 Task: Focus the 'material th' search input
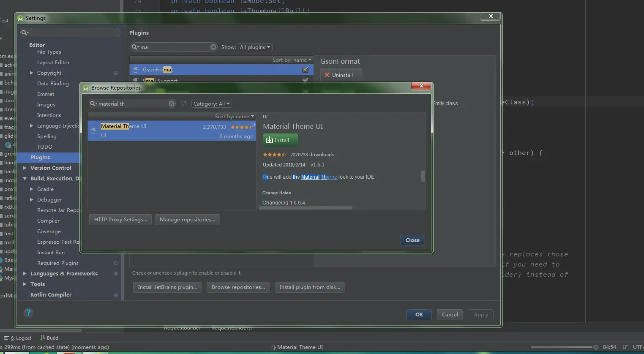coord(133,103)
